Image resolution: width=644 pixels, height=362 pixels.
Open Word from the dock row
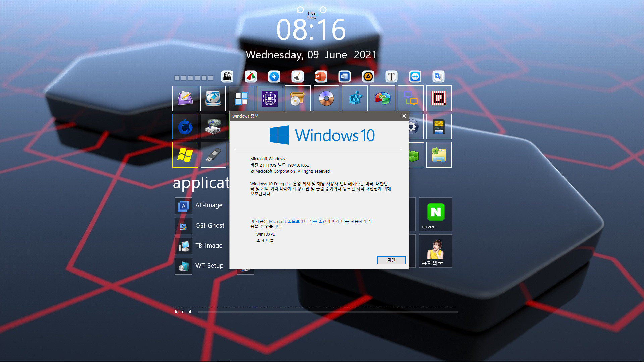pos(344,77)
